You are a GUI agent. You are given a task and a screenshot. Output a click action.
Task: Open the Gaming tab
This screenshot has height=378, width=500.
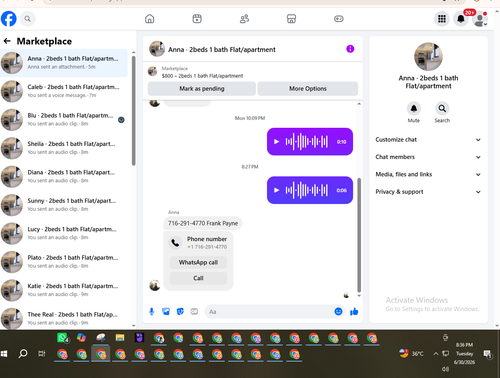click(339, 19)
